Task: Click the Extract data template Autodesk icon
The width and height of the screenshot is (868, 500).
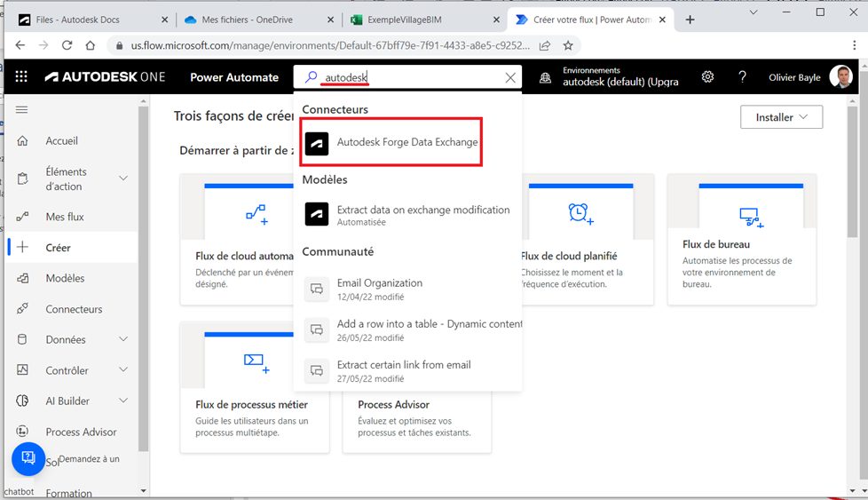Action: [317, 214]
